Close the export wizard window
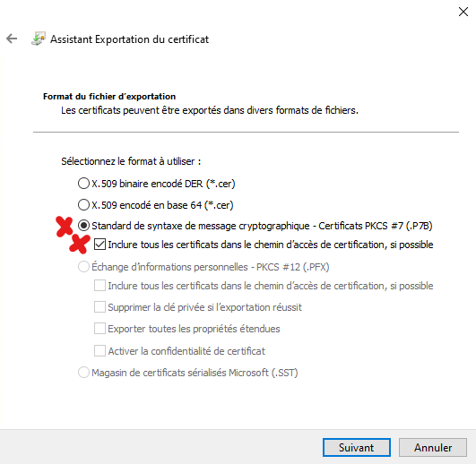Screen dimensions: 476x464 click(463, 12)
